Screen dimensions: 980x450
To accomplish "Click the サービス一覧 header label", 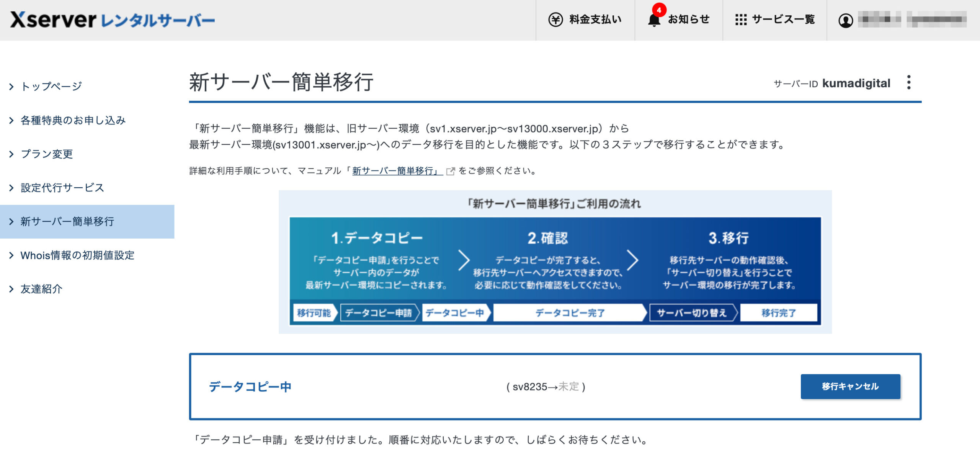I will pyautogui.click(x=783, y=20).
